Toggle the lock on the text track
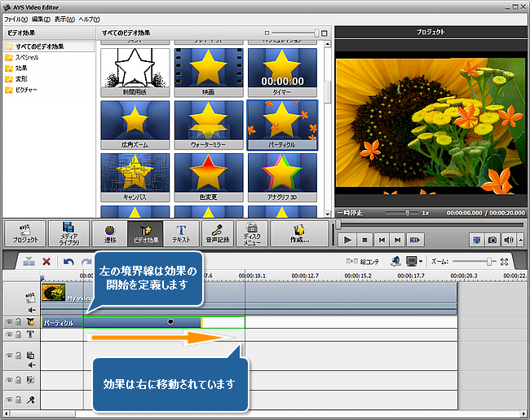The height and width of the screenshot is (420, 530). tap(18, 334)
